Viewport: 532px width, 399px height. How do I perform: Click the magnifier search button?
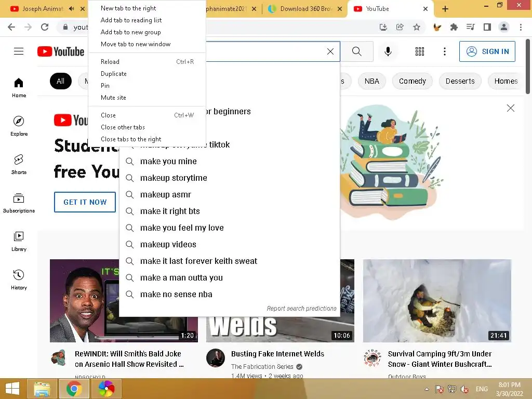click(x=356, y=51)
